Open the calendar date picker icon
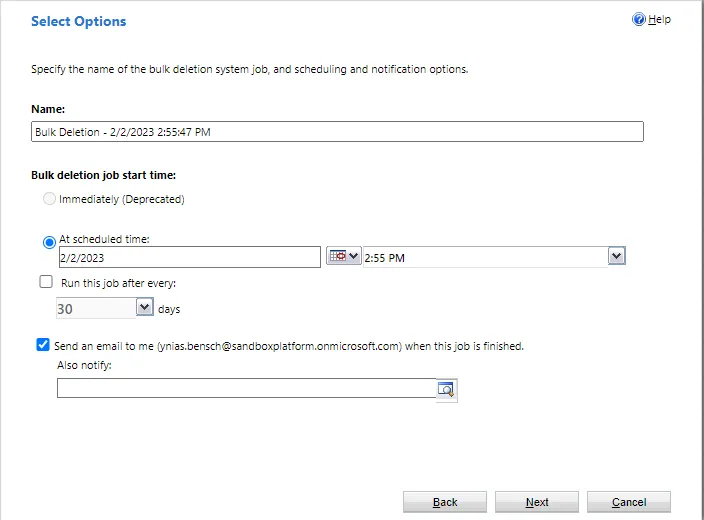This screenshot has width=704, height=520. pos(343,256)
